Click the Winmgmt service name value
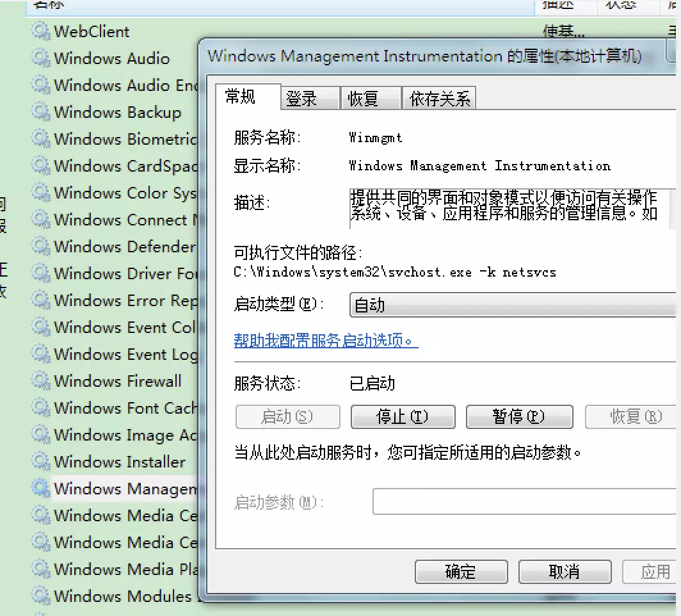 click(x=376, y=138)
